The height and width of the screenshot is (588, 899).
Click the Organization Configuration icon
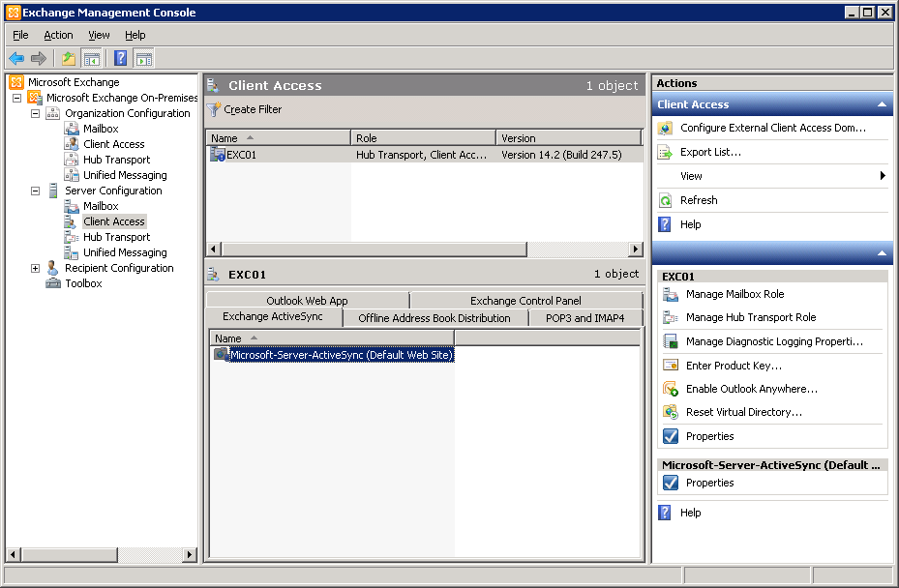[x=53, y=113]
